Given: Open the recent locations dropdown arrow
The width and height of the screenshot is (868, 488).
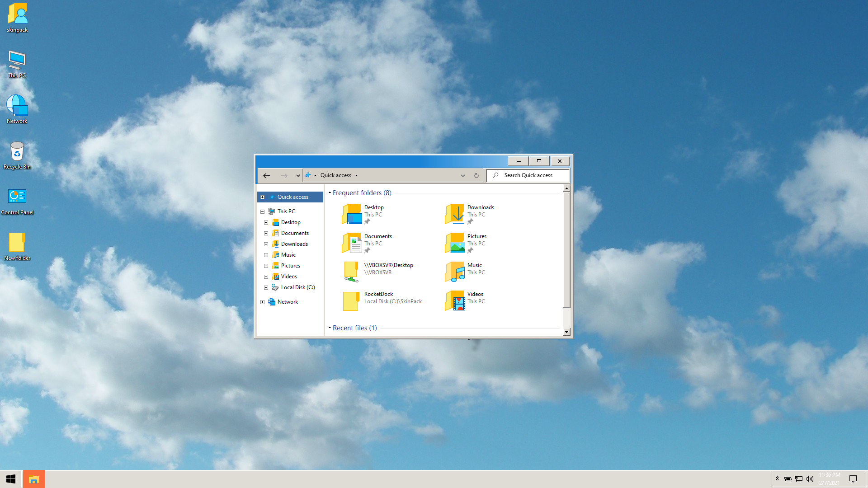Looking at the screenshot, I should [x=297, y=175].
